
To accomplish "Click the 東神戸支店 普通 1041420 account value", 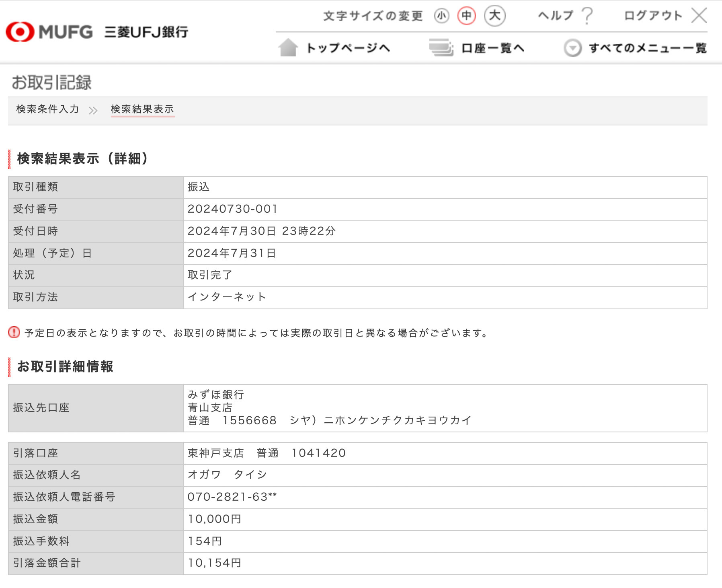I will click(267, 453).
